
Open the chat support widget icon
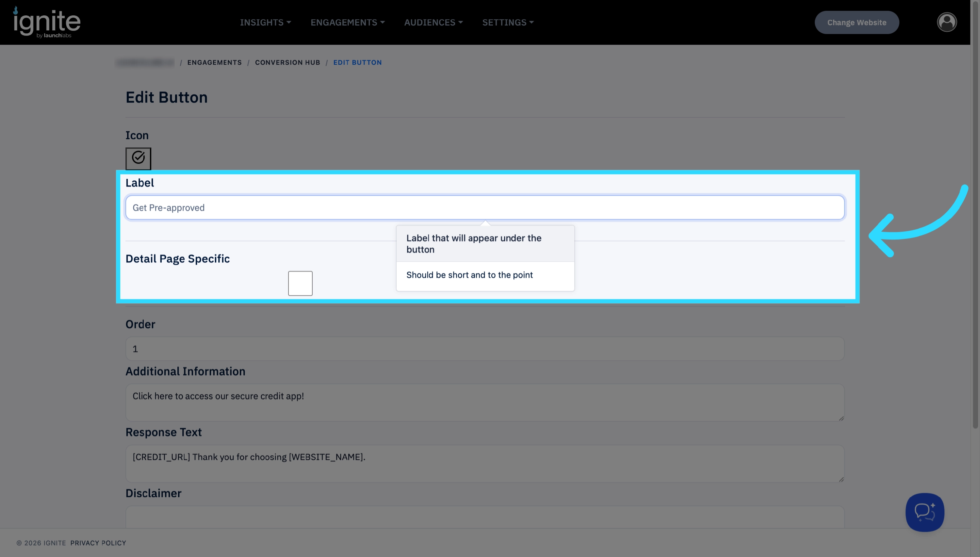[x=924, y=512]
